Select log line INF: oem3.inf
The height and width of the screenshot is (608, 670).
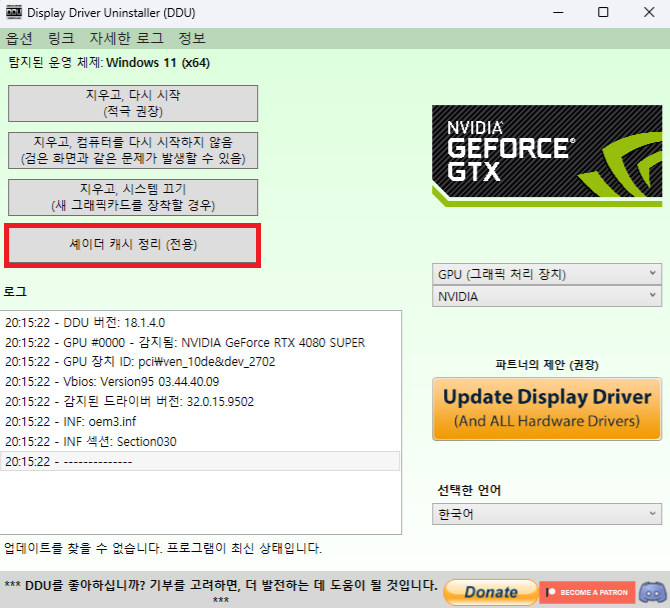200,422
